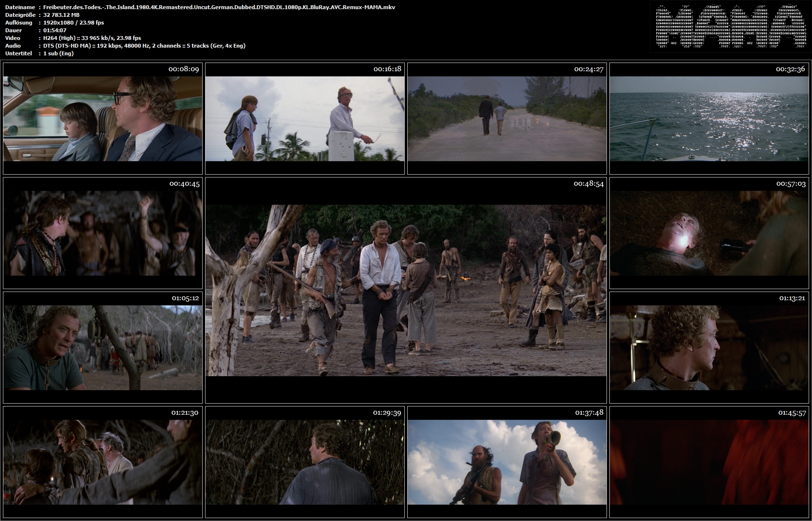Image resolution: width=812 pixels, height=521 pixels.
Task: Open the thumbnail frame at 01:21:30
Action: [x=103, y=462]
